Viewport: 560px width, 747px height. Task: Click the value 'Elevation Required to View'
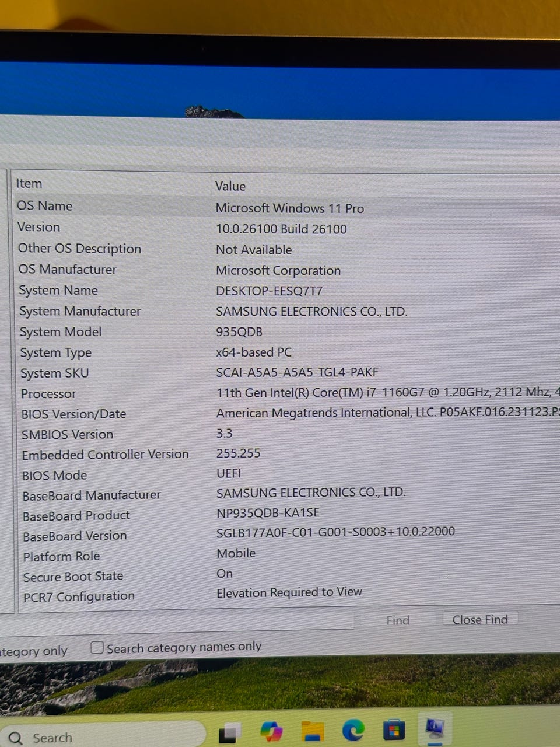coord(289,592)
